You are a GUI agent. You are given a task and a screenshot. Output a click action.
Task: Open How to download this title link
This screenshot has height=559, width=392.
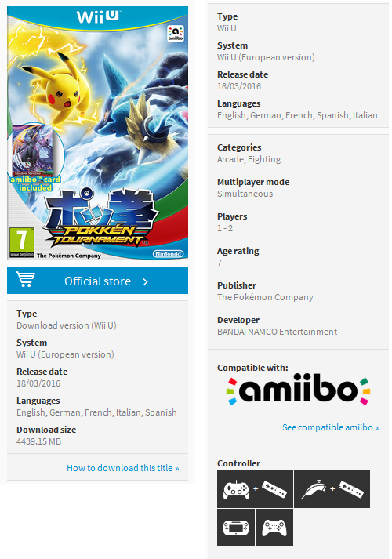[123, 468]
